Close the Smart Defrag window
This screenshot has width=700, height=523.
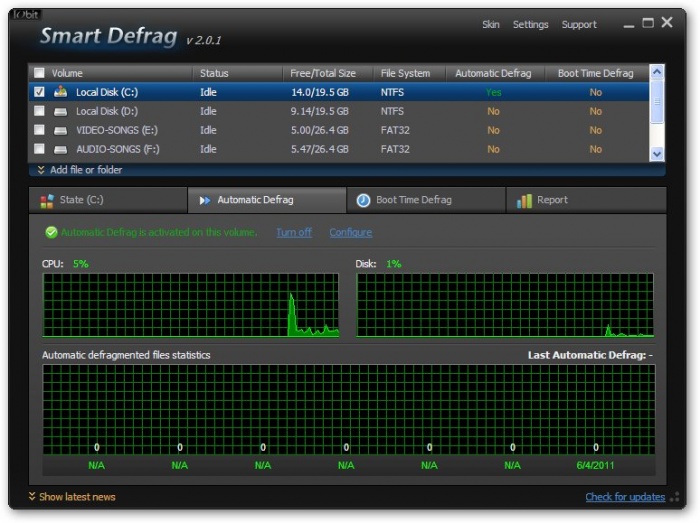[x=667, y=22]
